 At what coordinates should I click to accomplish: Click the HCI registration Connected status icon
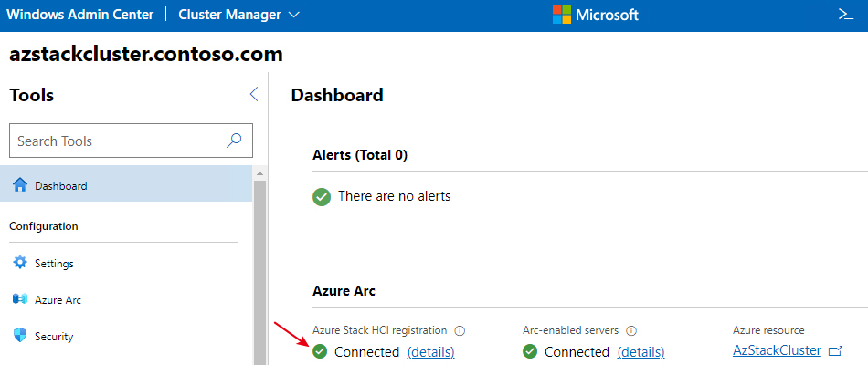tap(320, 351)
